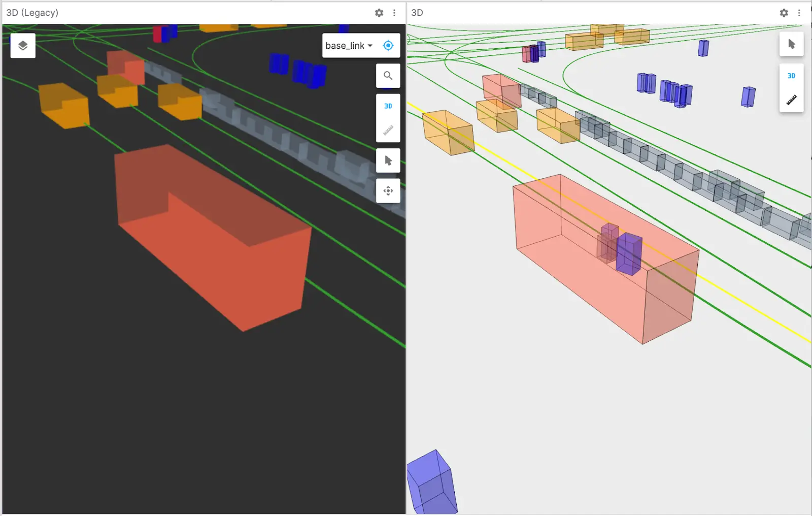This screenshot has height=516, width=812.
Task: Expand the base_link selector chevron arrow
Action: 370,46
